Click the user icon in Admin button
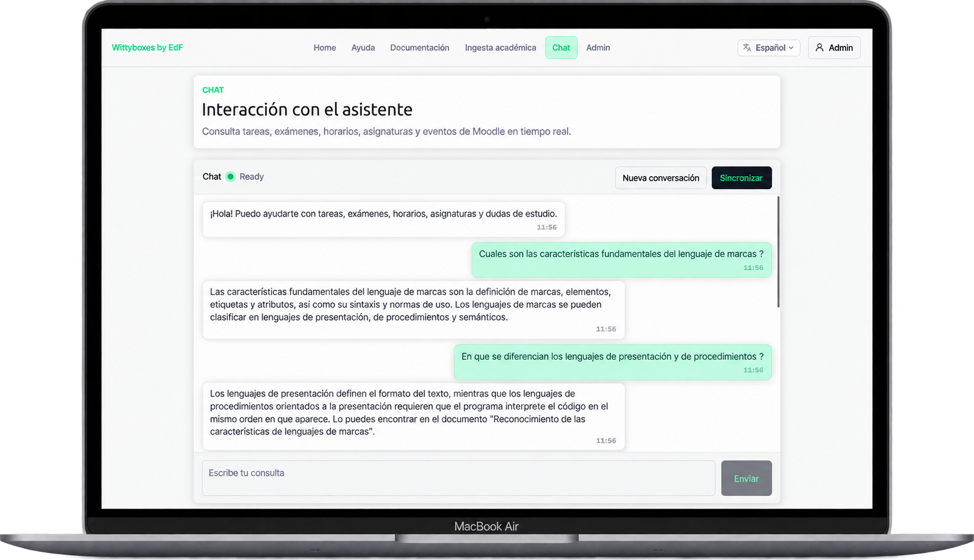This screenshot has height=560, width=974. tap(819, 48)
